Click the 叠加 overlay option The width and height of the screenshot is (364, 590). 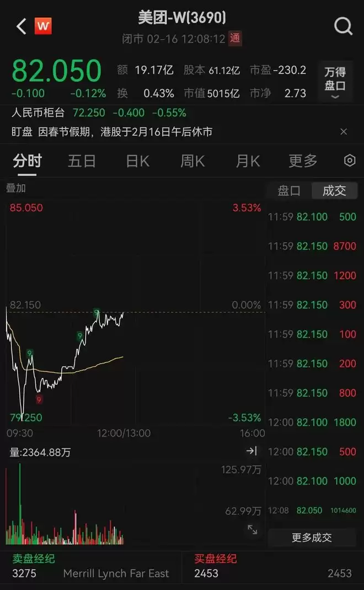16,188
